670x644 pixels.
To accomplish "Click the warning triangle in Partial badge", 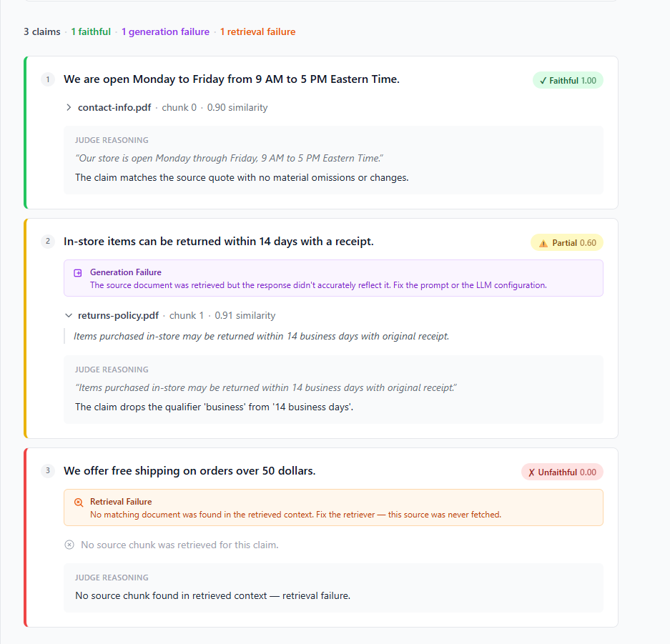I will pos(543,244).
